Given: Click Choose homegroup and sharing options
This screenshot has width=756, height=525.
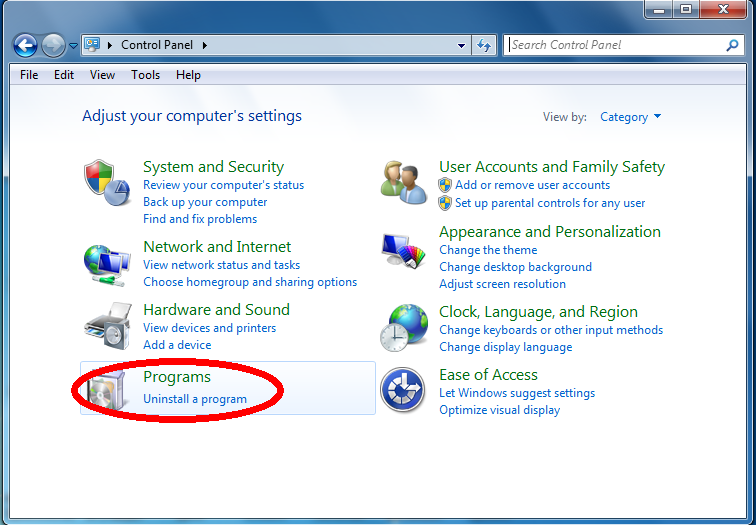Looking at the screenshot, I should (x=250, y=282).
